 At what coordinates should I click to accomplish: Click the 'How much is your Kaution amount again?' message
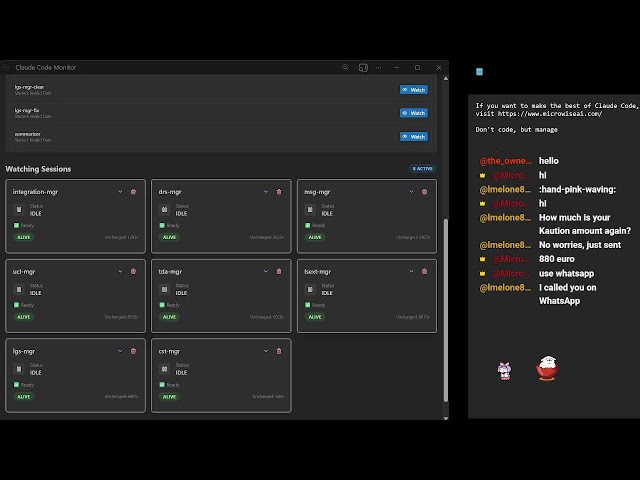click(x=585, y=224)
